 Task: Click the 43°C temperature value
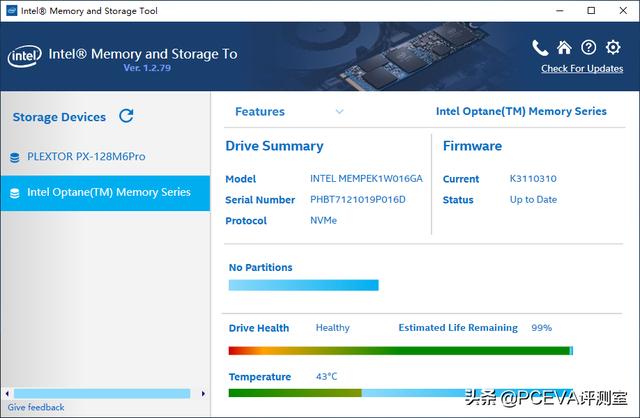(327, 376)
